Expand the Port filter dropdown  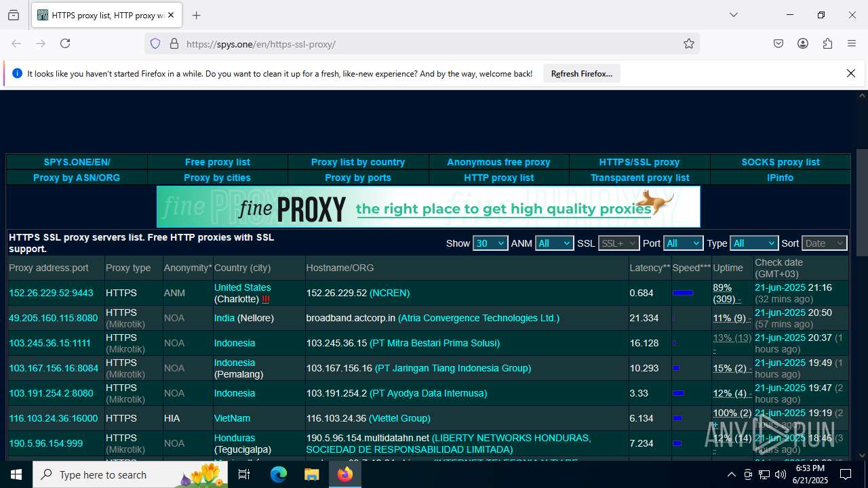tap(683, 243)
